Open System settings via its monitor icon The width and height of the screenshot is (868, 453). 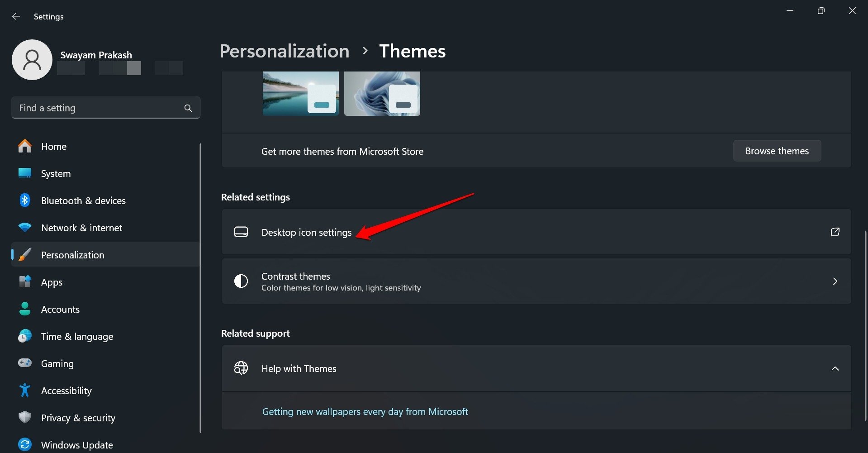25,173
